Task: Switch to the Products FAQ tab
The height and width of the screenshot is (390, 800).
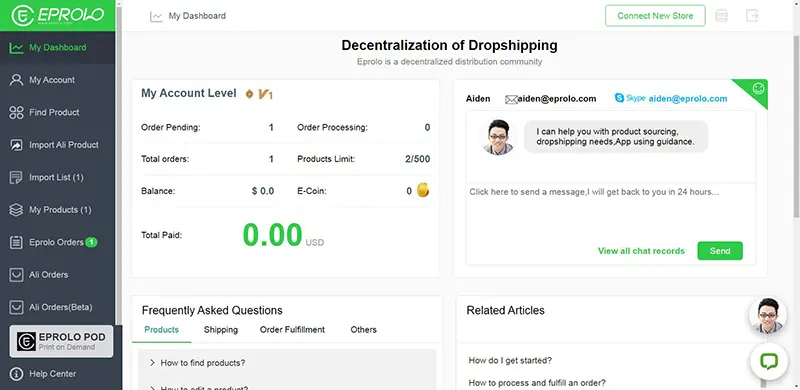Action: (x=161, y=330)
